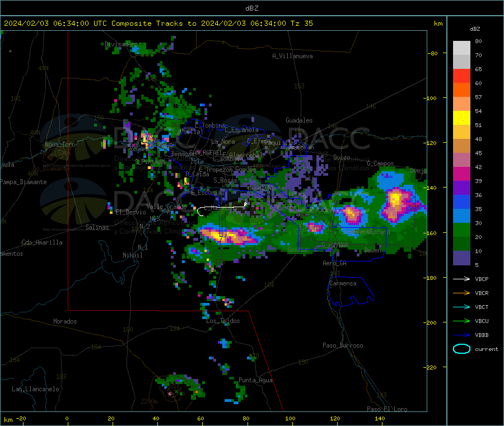Click the blue Carmensa district outline
The height and width of the screenshot is (426, 504).
click(x=351, y=292)
